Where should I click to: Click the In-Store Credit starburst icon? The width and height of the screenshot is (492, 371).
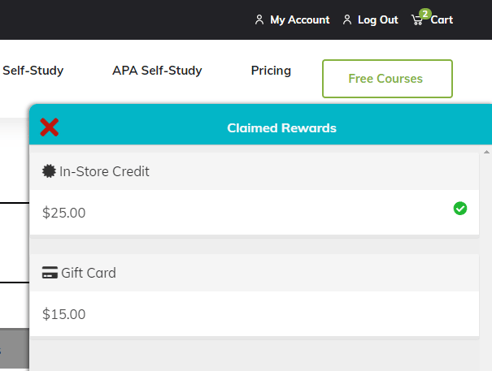point(49,171)
